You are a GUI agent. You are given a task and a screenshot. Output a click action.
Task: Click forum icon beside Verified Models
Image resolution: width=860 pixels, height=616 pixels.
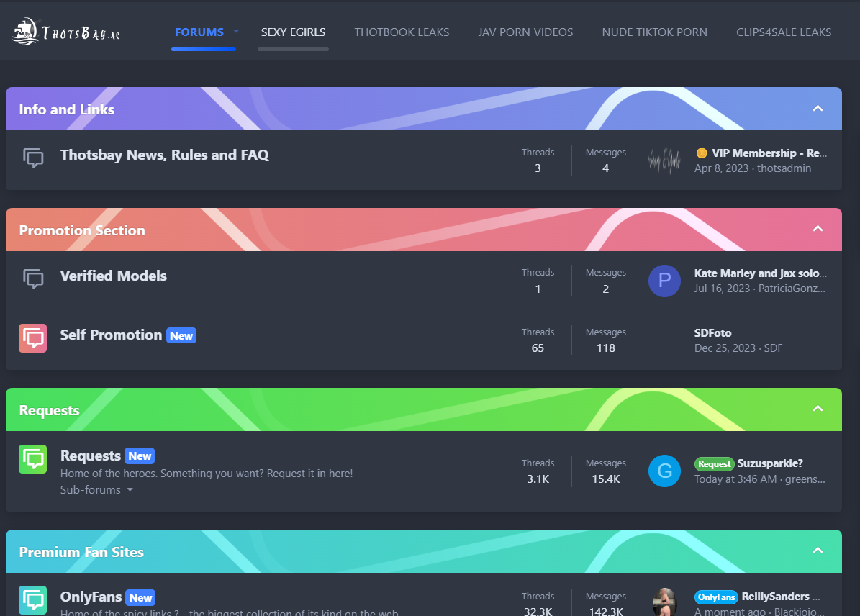coord(33,278)
